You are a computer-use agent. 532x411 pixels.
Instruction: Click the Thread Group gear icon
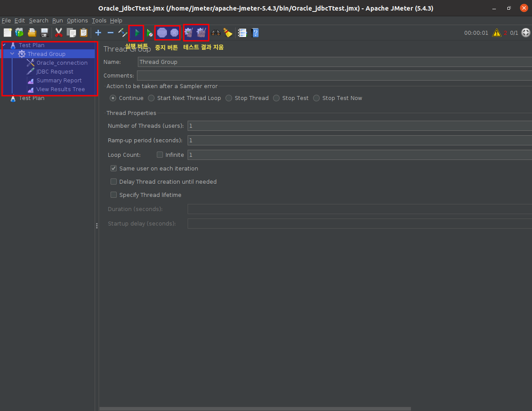[x=22, y=54]
